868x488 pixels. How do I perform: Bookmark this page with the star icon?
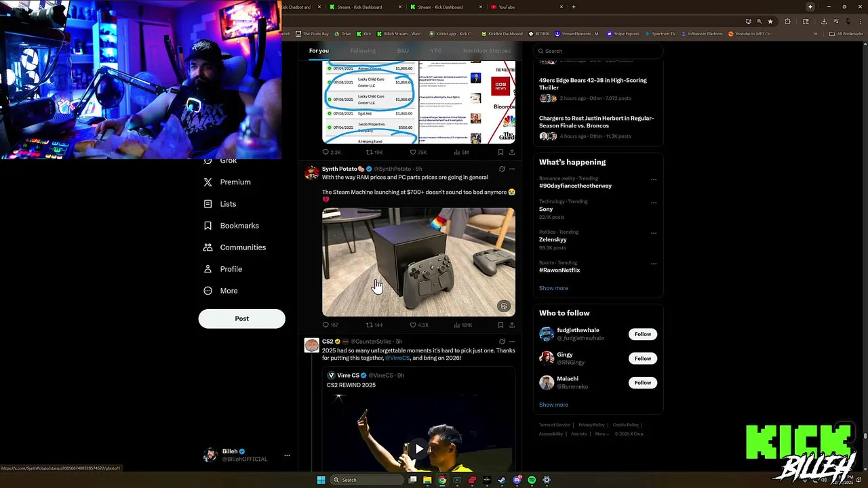pyautogui.click(x=770, y=21)
